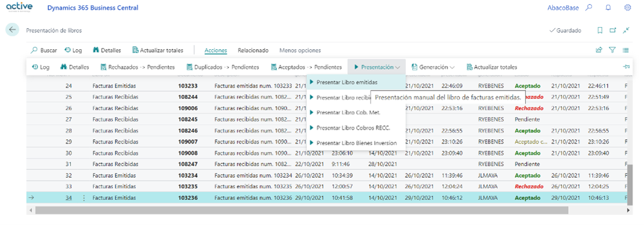Click Actualizar totales in top toolbar
The width and height of the screenshot is (644, 225).
[157, 50]
